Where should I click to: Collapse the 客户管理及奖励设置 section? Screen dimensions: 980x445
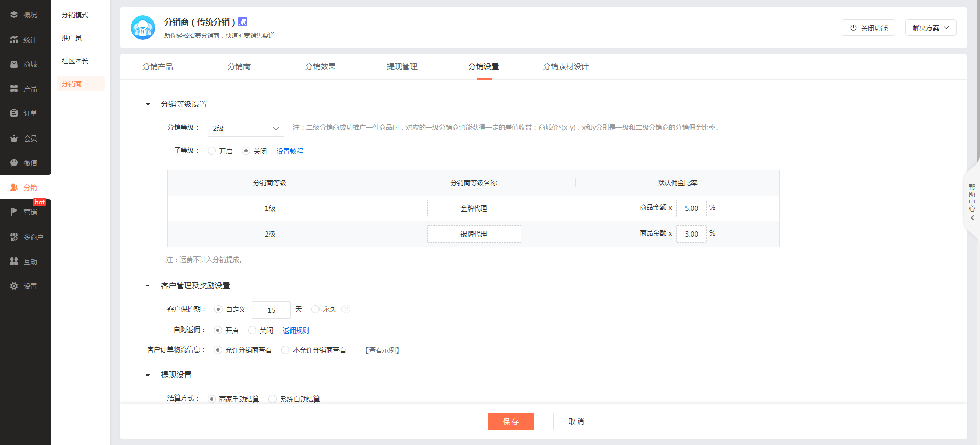pos(148,286)
